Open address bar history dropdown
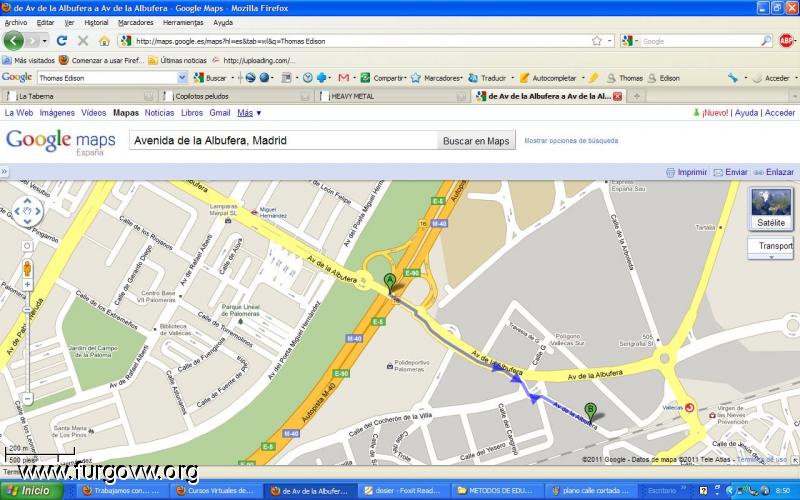The image size is (800, 500). tap(609, 41)
